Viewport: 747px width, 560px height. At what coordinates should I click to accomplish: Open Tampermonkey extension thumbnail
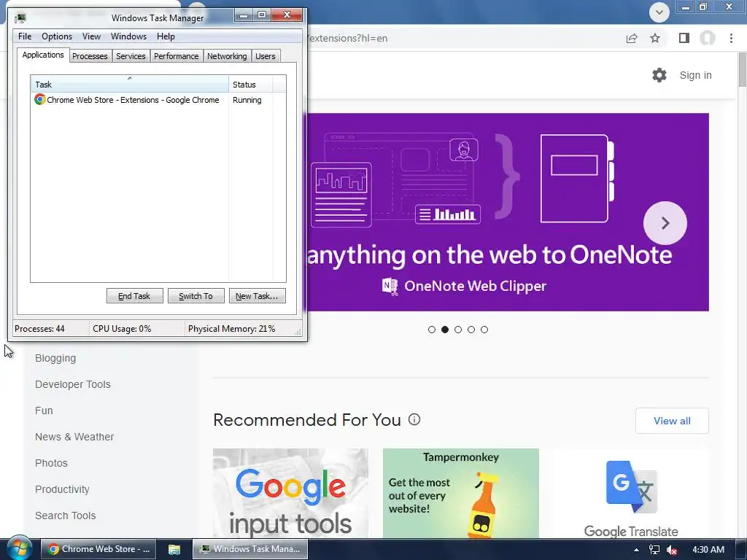pyautogui.click(x=461, y=494)
